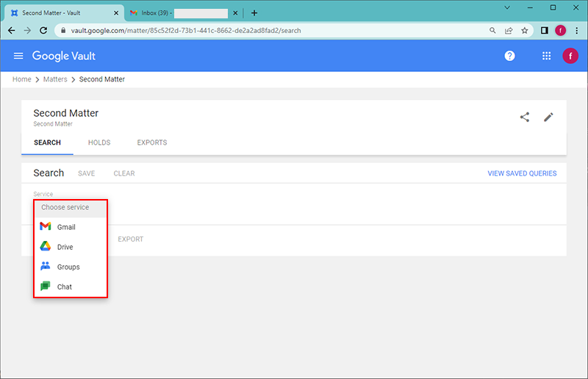This screenshot has width=588, height=379.
Task: Open VIEW SAVED QUERIES
Action: 522,173
